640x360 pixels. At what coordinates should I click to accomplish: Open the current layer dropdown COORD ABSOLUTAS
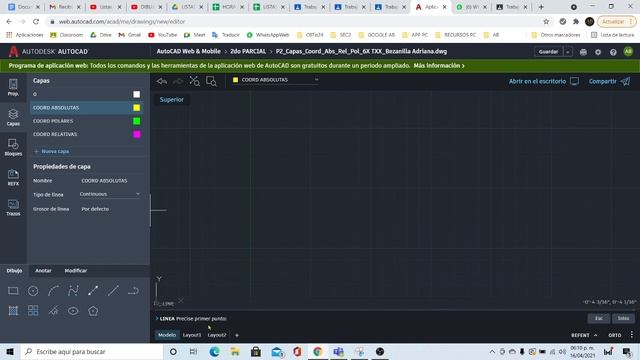click(x=276, y=80)
